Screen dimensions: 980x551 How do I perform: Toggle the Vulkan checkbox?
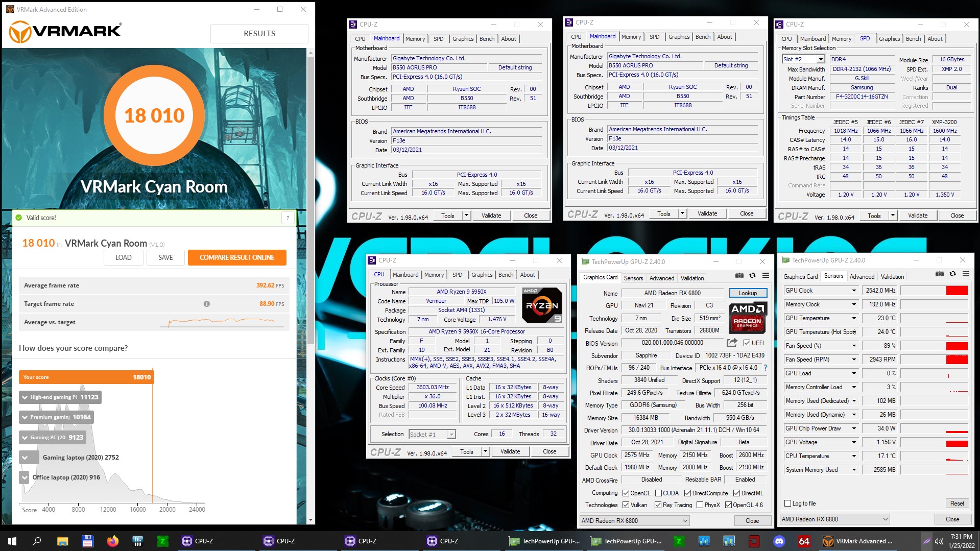tap(626, 505)
